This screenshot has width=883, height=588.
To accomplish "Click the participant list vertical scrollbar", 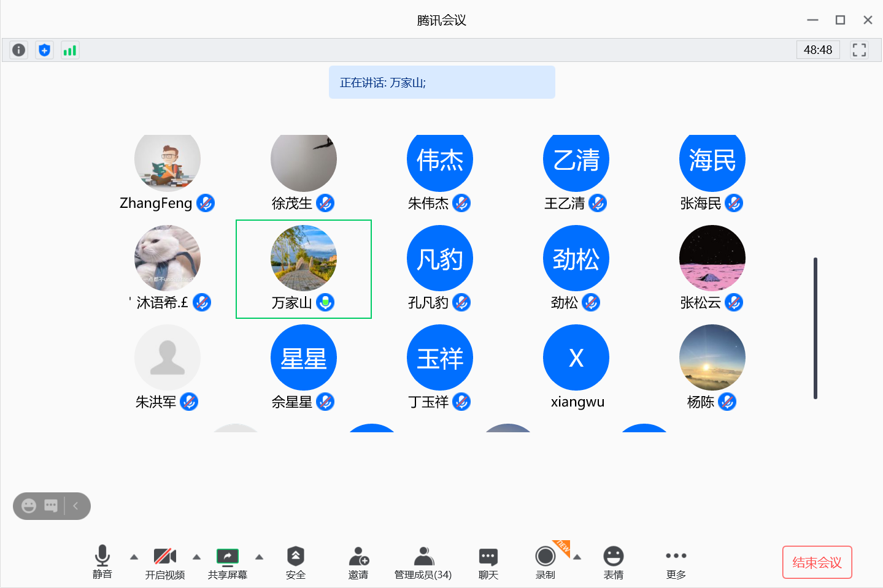I will point(816,328).
